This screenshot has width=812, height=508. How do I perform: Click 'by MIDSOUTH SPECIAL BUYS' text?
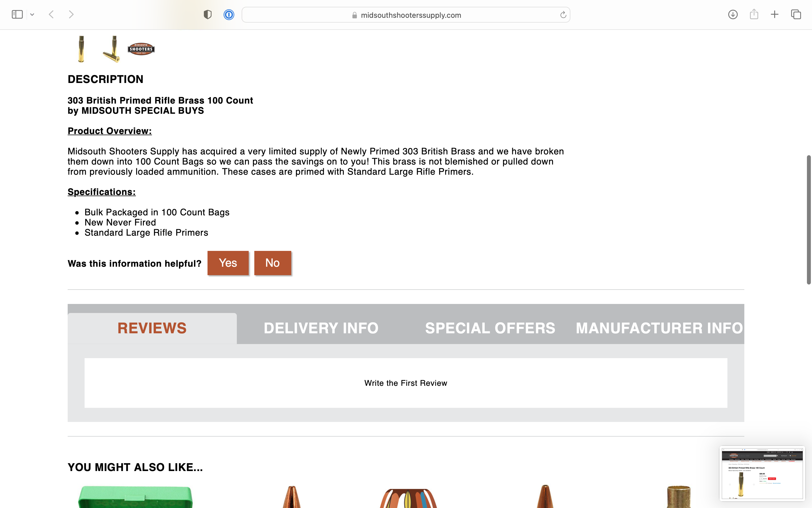tap(136, 111)
